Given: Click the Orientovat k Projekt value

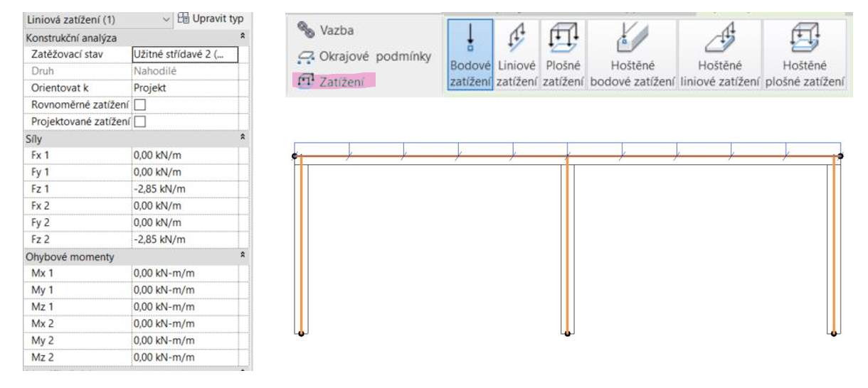Looking at the screenshot, I should point(184,88).
